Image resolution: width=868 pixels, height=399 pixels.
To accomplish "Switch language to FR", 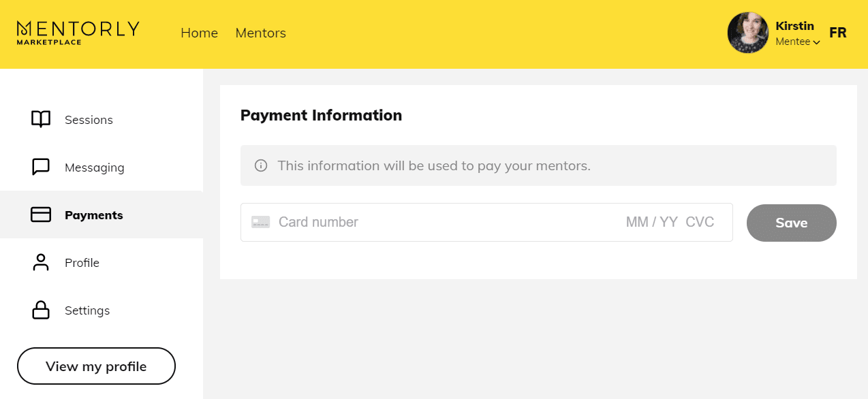I will tap(837, 33).
